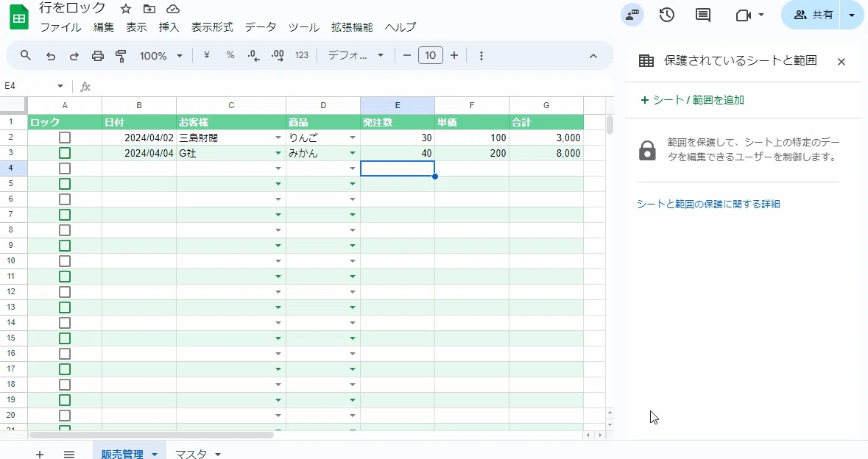Open the font family デフォ... dropdown
This screenshot has width=868, height=459.
pos(356,55)
